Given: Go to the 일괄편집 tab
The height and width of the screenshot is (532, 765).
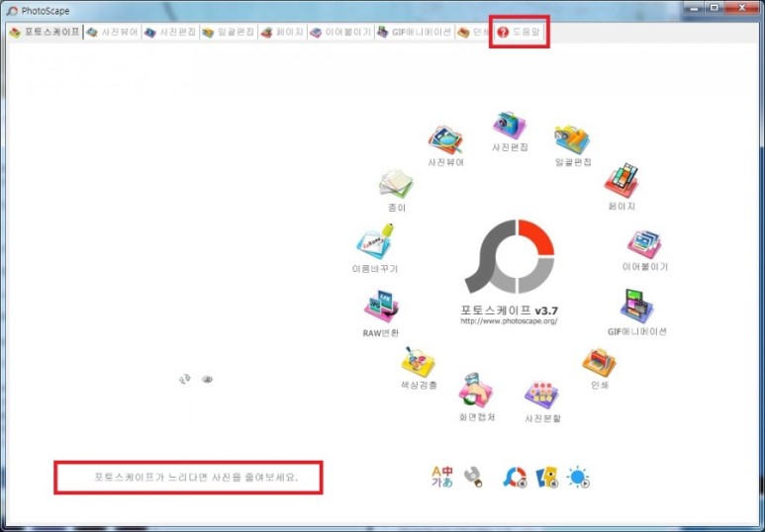Looking at the screenshot, I should pyautogui.click(x=229, y=33).
